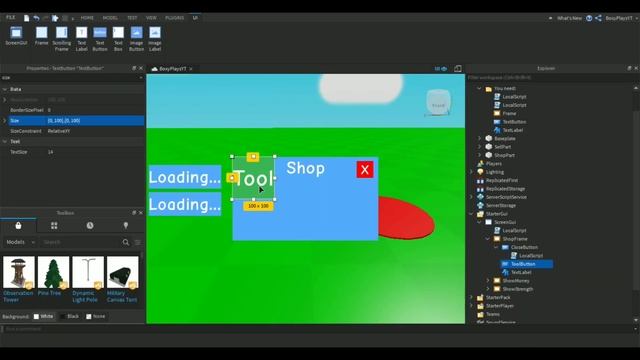The image size is (640, 360).
Task: Click the Pine Tree model thumbnail
Action: (53, 272)
